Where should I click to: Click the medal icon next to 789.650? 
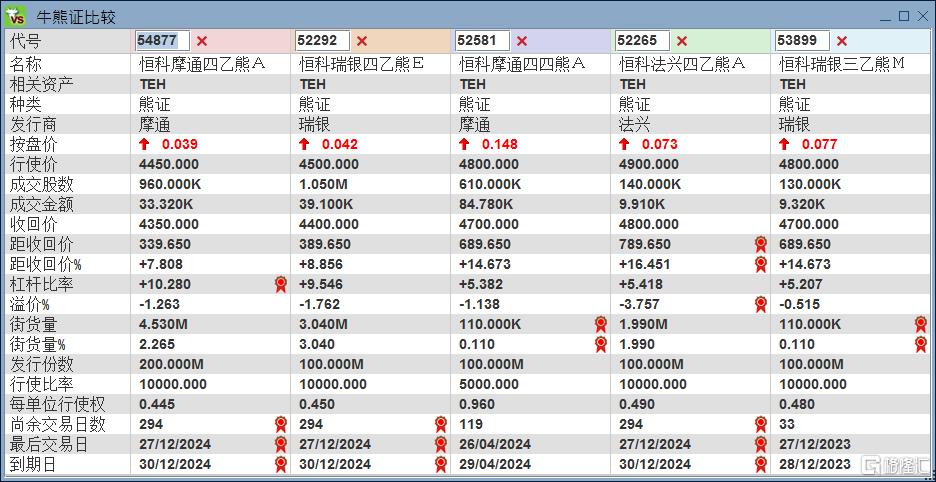coord(760,244)
